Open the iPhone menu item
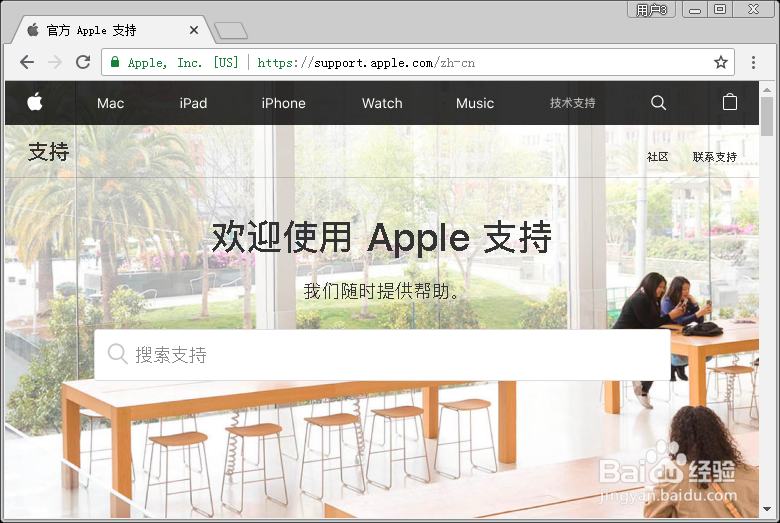Viewport: 780px width, 523px height. pyautogui.click(x=284, y=103)
